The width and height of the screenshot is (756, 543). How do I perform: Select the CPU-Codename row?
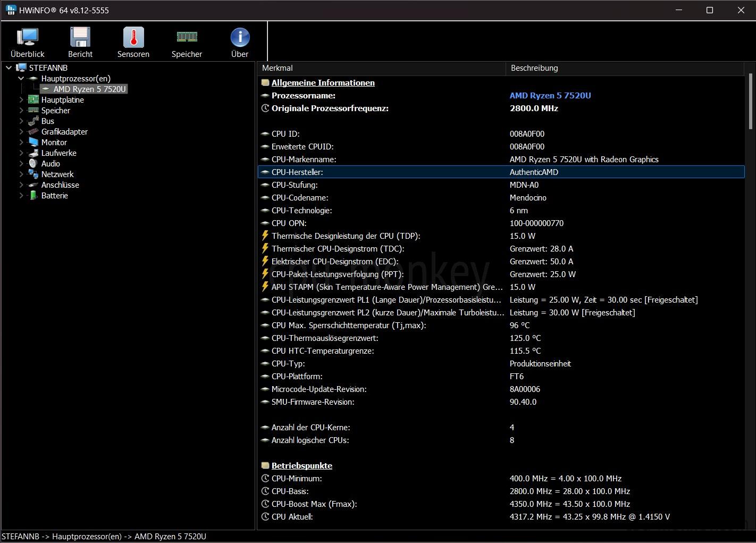pyautogui.click(x=501, y=198)
